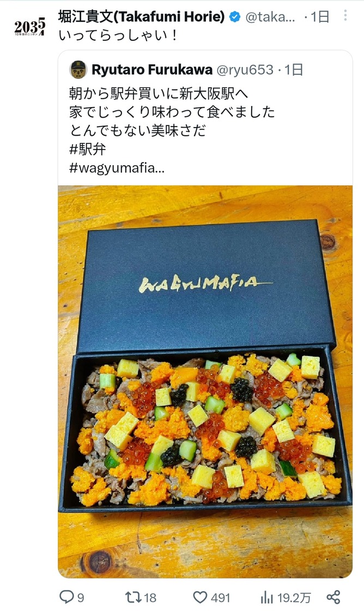Open the @ryu653 handle
The height and width of the screenshot is (614, 364).
[x=245, y=70]
